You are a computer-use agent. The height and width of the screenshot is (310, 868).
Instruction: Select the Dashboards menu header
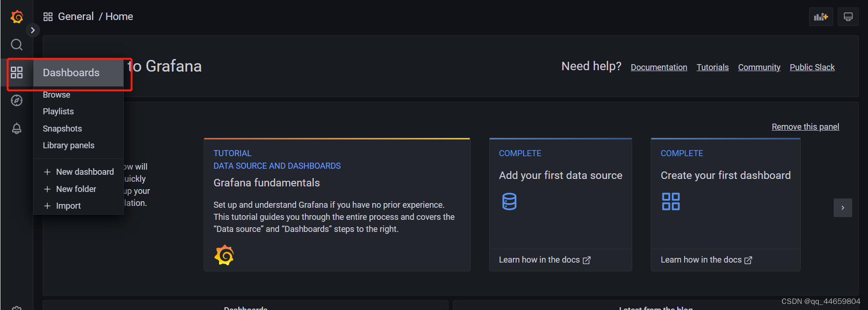[78, 73]
